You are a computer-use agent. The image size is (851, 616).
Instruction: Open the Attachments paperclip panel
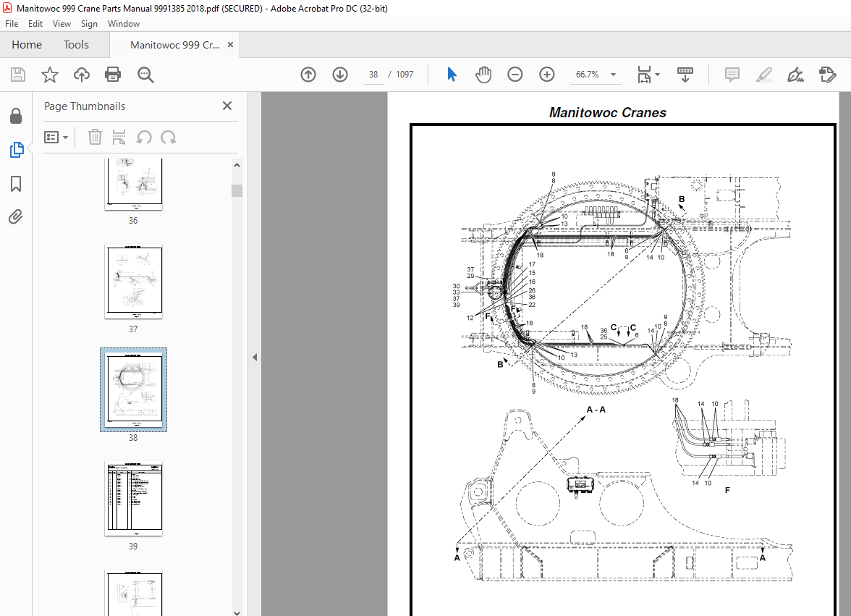point(16,217)
